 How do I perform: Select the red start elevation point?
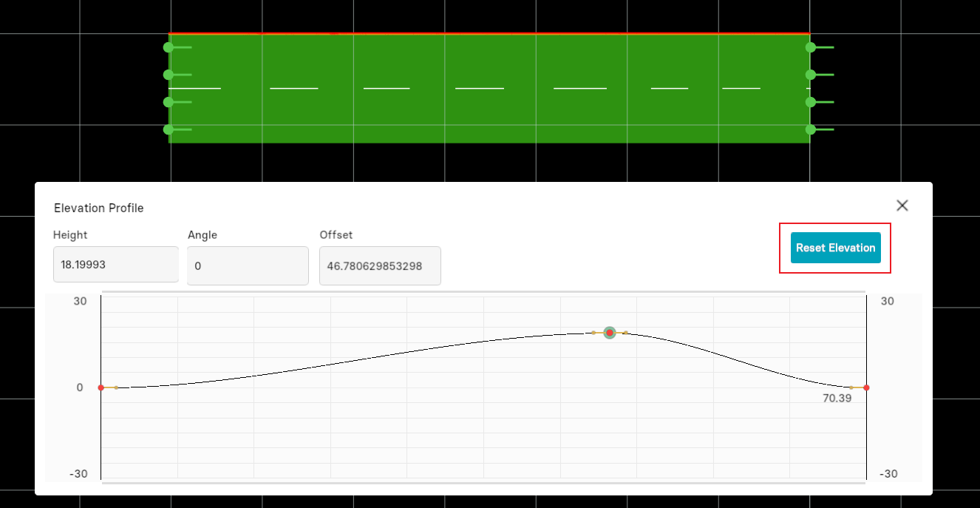[101, 387]
